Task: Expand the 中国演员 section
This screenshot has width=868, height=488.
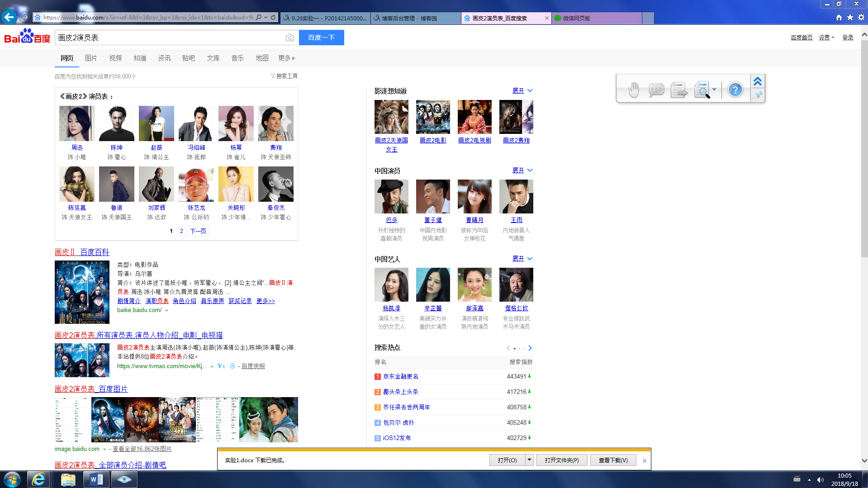Action: coord(522,170)
